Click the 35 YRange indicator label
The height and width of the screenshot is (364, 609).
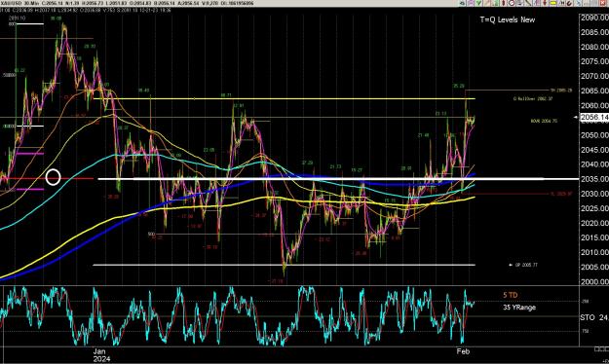[x=519, y=308]
